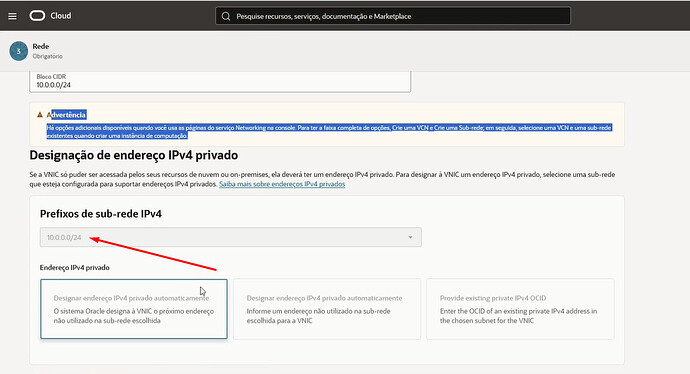Click the Prefixos de sub-rede IPv4 heading
The height and width of the screenshot is (374, 690).
[x=101, y=214]
